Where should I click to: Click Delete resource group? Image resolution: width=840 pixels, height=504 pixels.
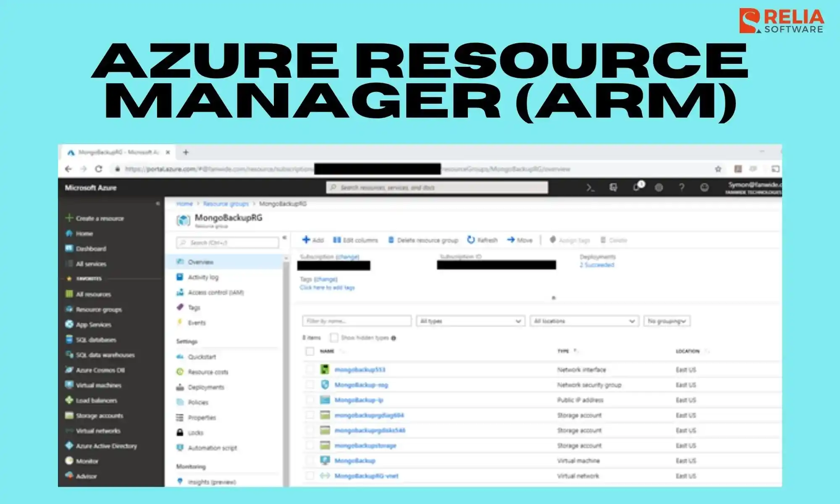(423, 240)
